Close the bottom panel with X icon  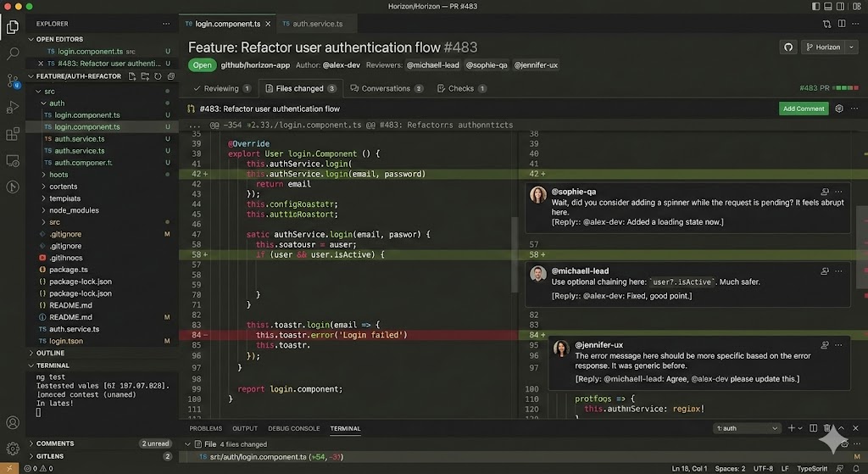point(855,428)
